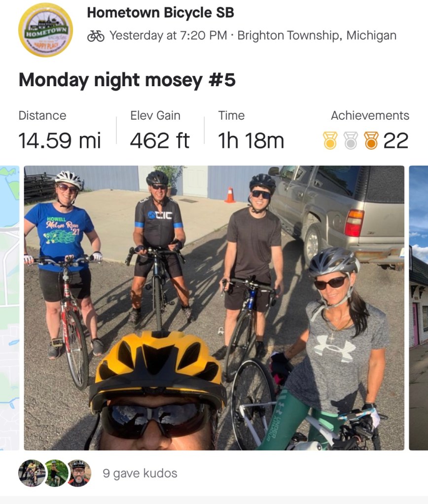Viewport: 428px width, 504px height.
Task: Open the route map thumbnail on left
Action: pyautogui.click(x=9, y=307)
